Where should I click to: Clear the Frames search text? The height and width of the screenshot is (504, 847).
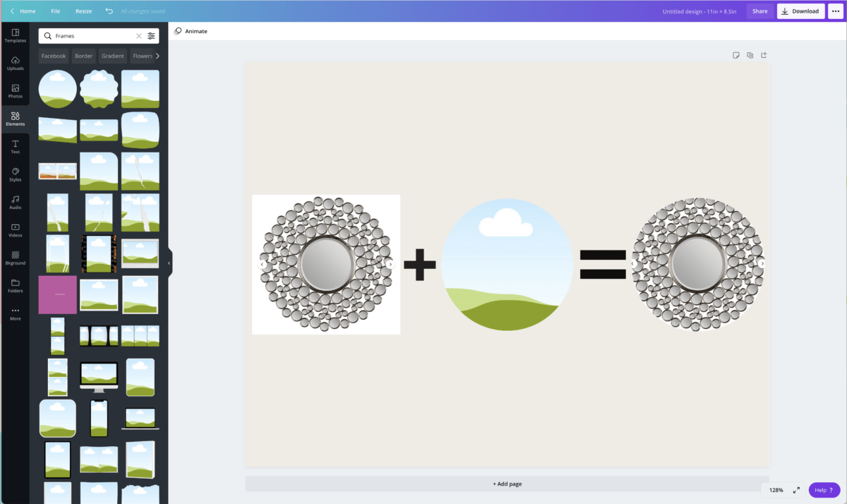tap(138, 36)
